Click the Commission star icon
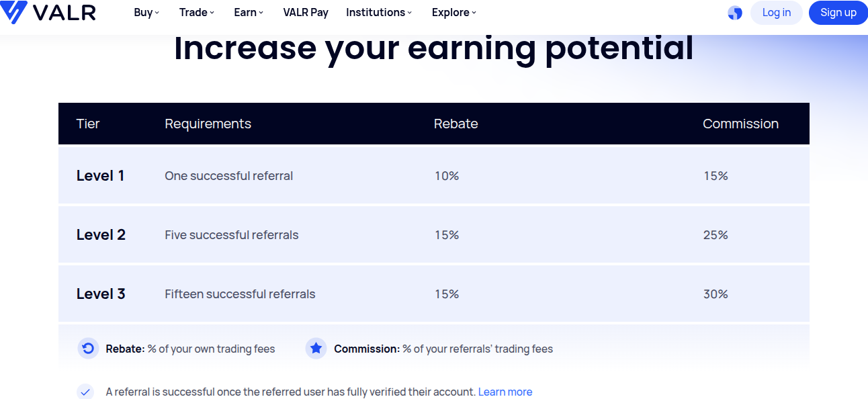 click(x=316, y=349)
